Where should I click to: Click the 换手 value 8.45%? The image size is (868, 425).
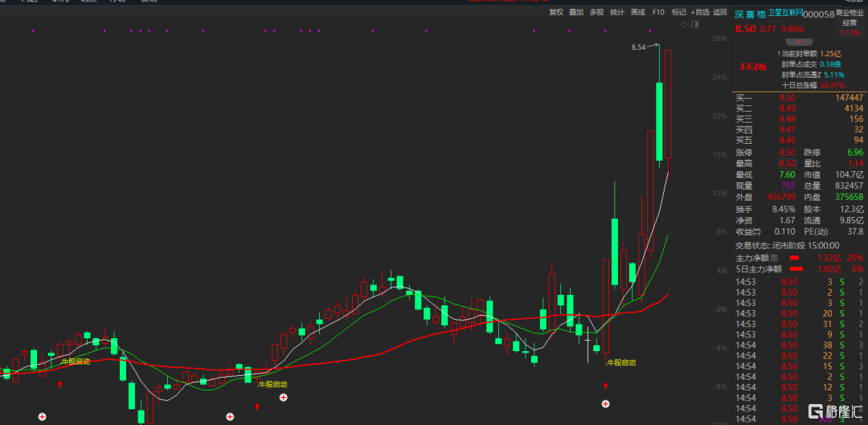click(784, 209)
